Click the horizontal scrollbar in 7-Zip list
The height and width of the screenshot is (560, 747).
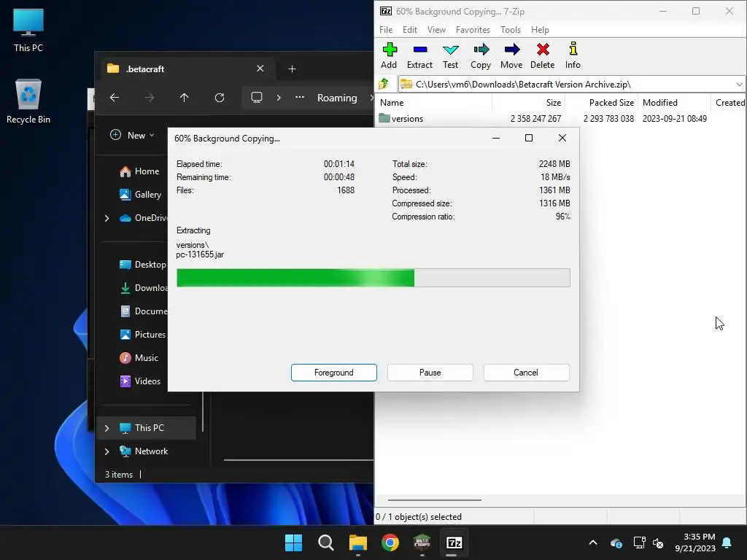pos(435,500)
